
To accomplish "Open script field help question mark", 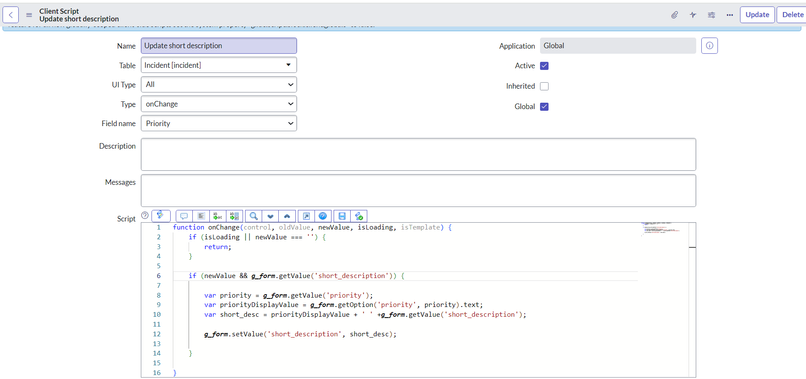I will coord(144,215).
